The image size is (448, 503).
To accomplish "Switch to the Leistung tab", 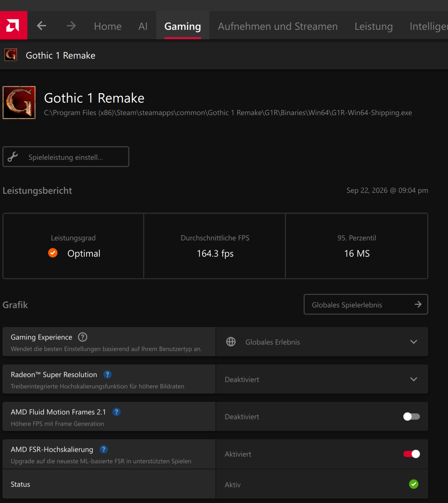I will coord(374,26).
